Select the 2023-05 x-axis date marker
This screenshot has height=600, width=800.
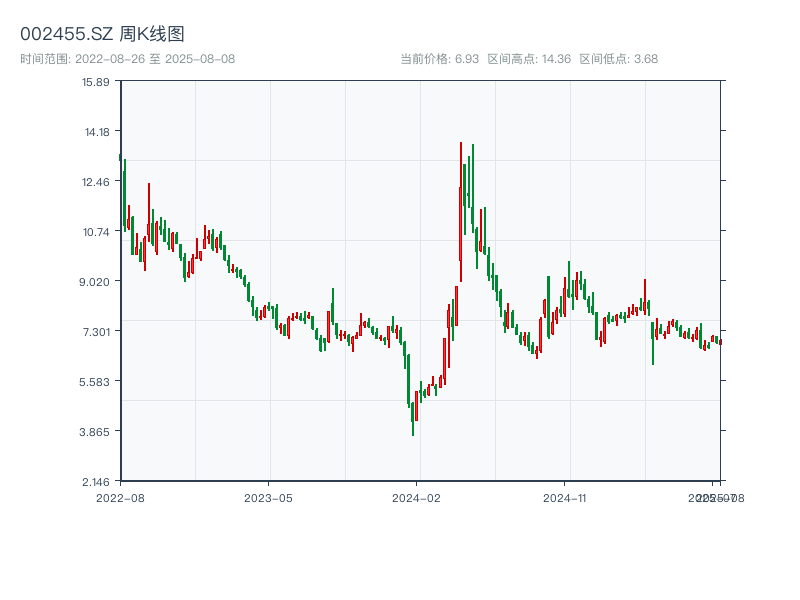click(x=268, y=497)
